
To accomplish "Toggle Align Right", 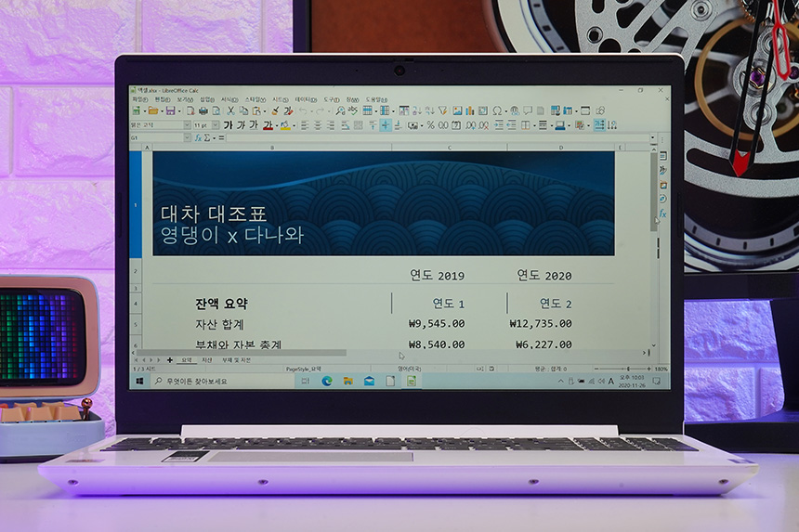I will click(331, 124).
